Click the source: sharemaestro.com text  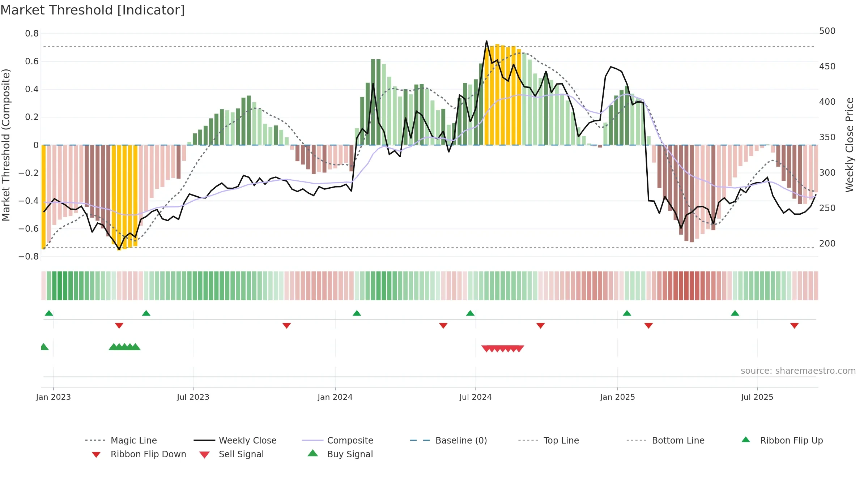point(798,371)
